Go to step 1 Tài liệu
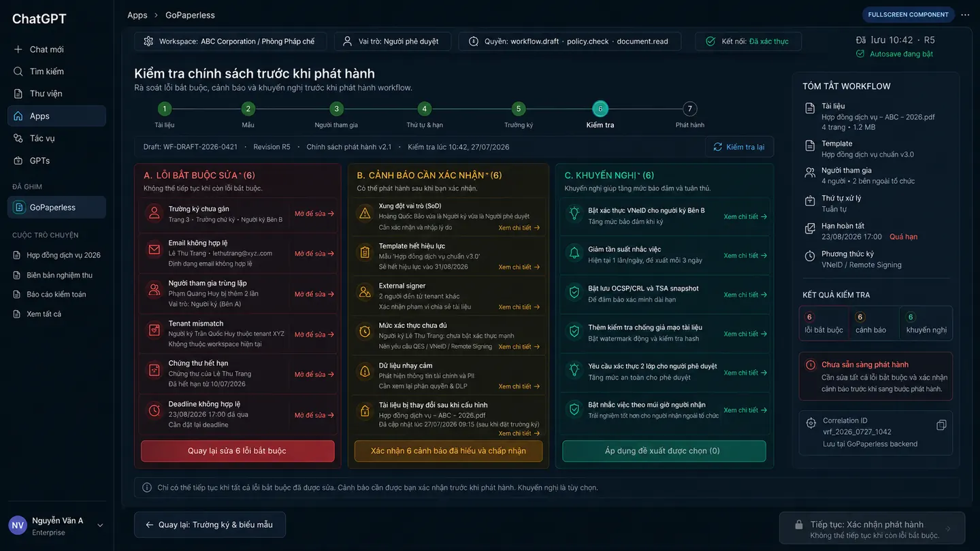The image size is (980, 551). (164, 109)
